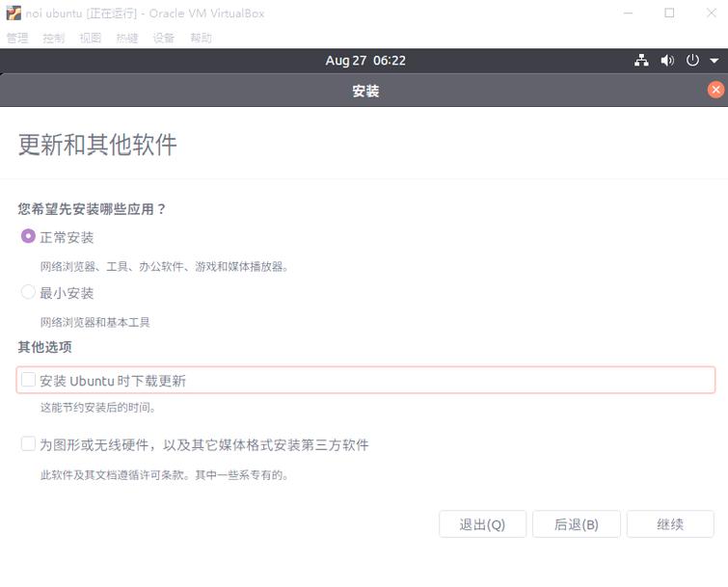Click the 继续 button
The image size is (728, 587).
click(670, 524)
